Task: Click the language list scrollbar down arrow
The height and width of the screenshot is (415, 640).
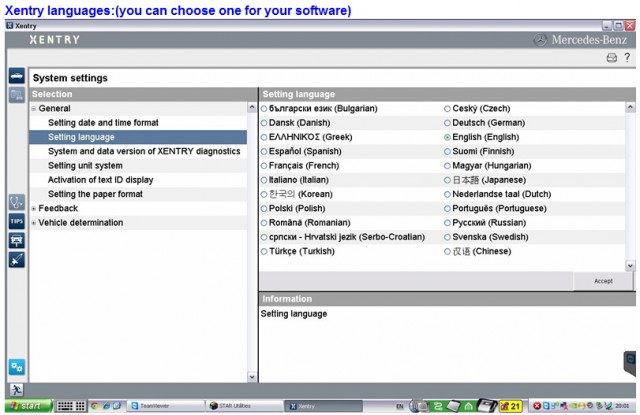Action: click(630, 266)
